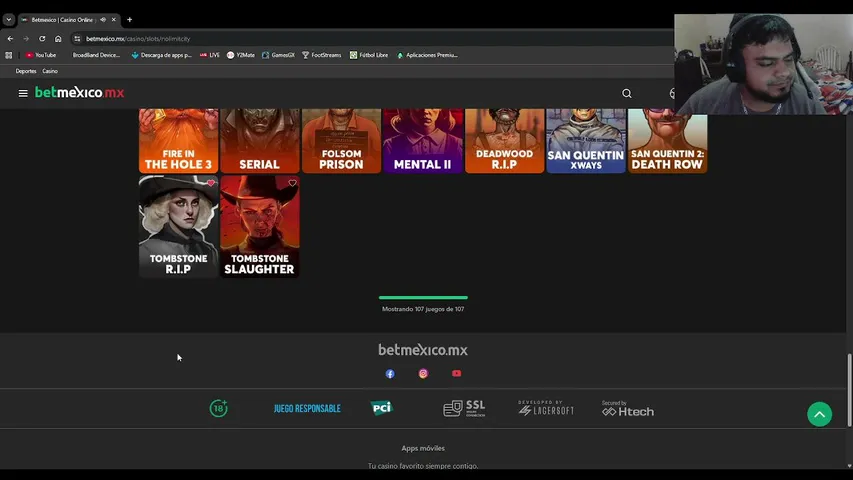Mute the tab audio speaker icon
Viewport: 853px width, 480px height.
tap(103, 20)
